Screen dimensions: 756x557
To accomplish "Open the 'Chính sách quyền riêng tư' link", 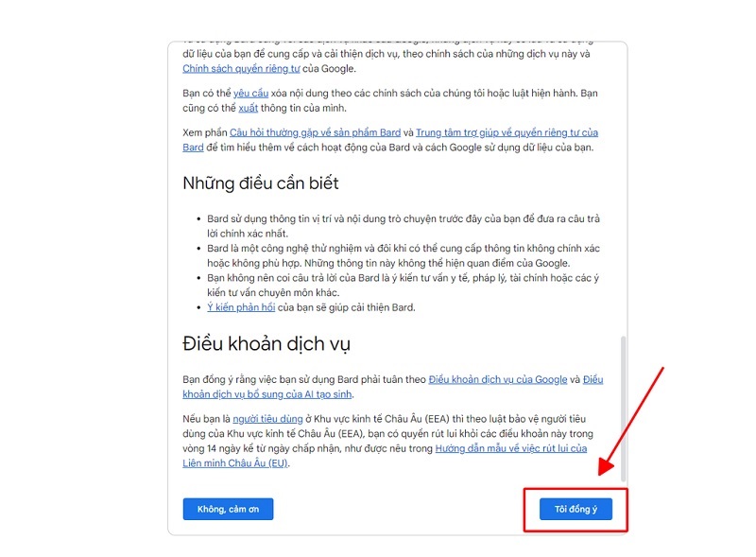I will (x=243, y=68).
